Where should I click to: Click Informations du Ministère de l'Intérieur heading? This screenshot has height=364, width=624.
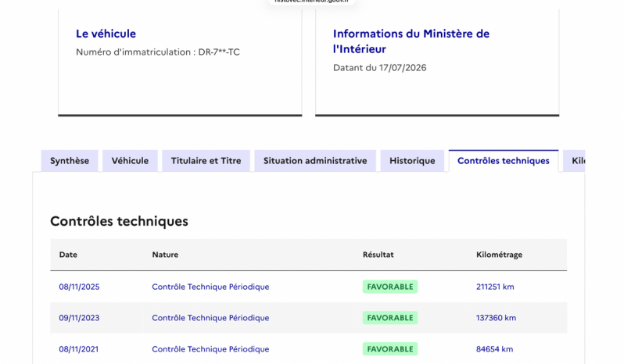click(411, 41)
